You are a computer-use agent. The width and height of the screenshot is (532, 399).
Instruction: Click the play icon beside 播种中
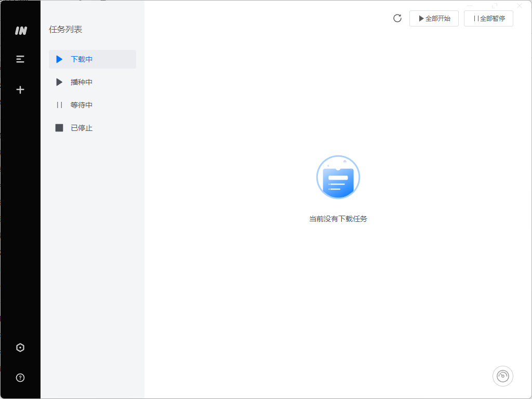pos(59,82)
